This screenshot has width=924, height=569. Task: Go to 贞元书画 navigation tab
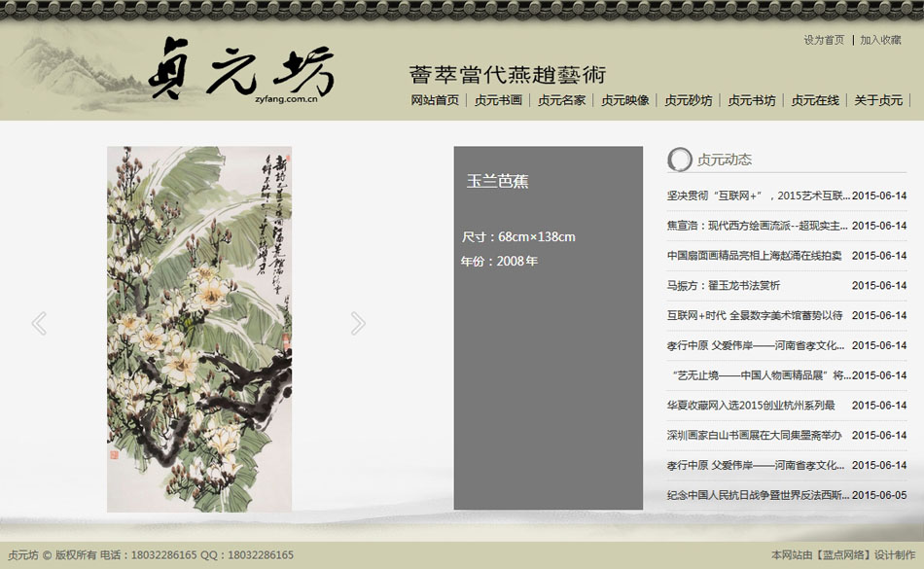pyautogui.click(x=498, y=100)
